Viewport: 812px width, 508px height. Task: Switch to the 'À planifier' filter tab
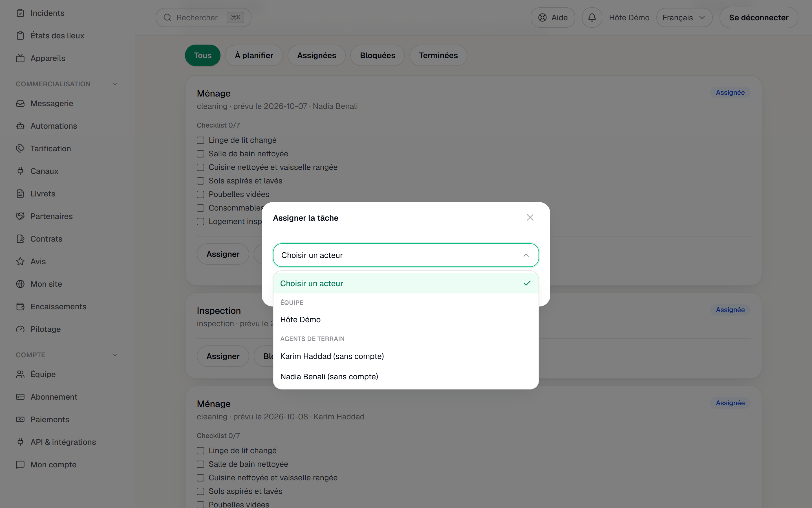pos(254,55)
